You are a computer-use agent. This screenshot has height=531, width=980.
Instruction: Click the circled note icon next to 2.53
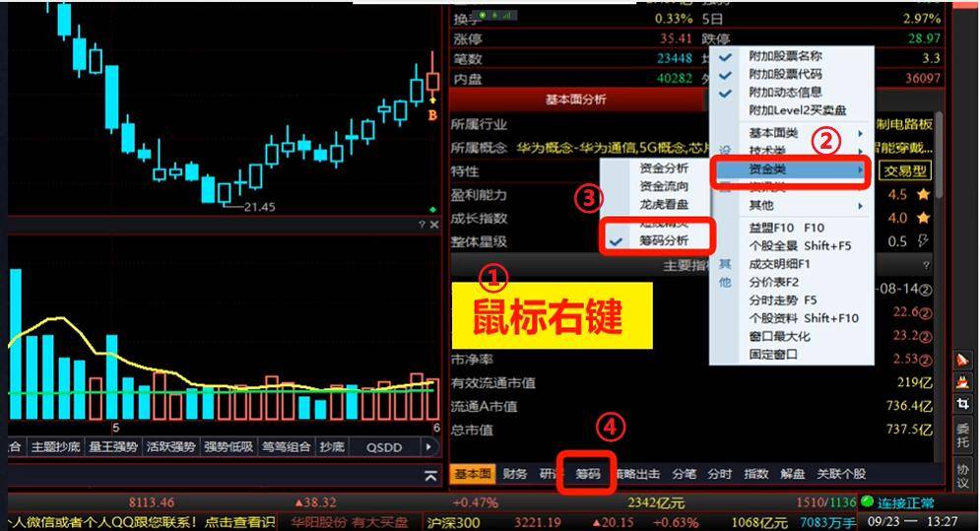pyautogui.click(x=926, y=360)
